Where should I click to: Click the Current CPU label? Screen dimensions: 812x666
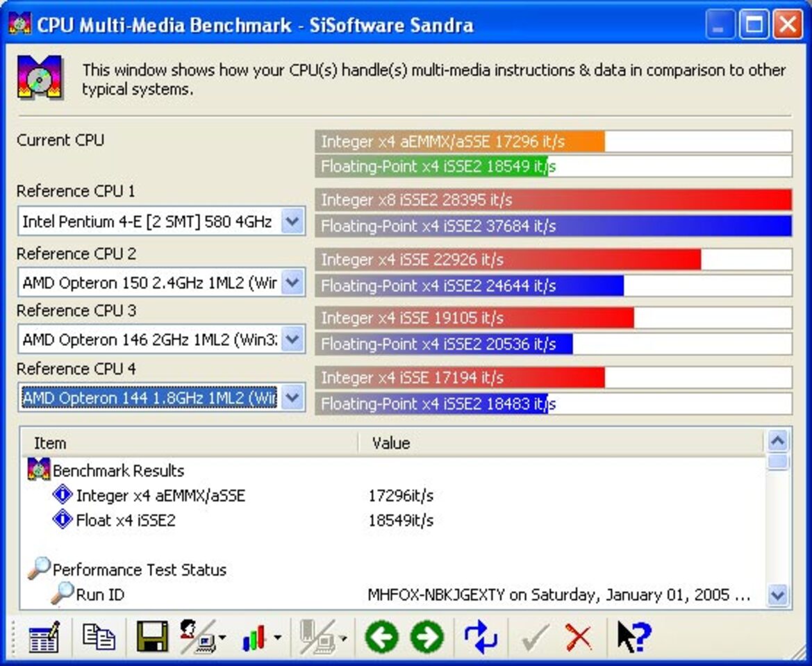click(60, 140)
